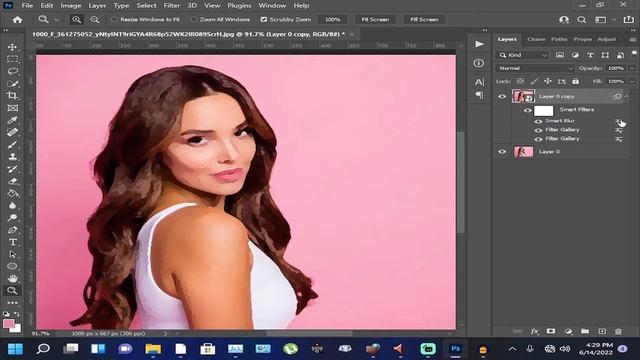Open the Opacity slider dropdown arrow
The height and width of the screenshot is (360, 640).
632,68
